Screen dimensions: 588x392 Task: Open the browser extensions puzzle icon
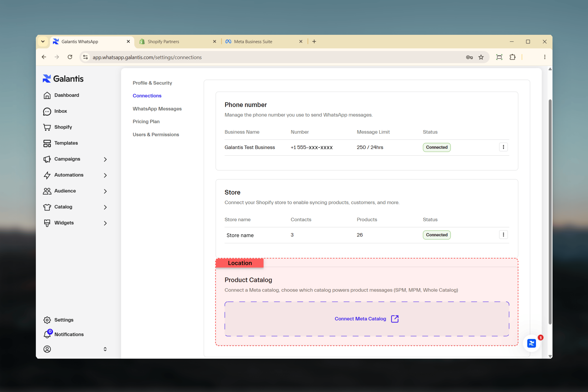pyautogui.click(x=513, y=57)
